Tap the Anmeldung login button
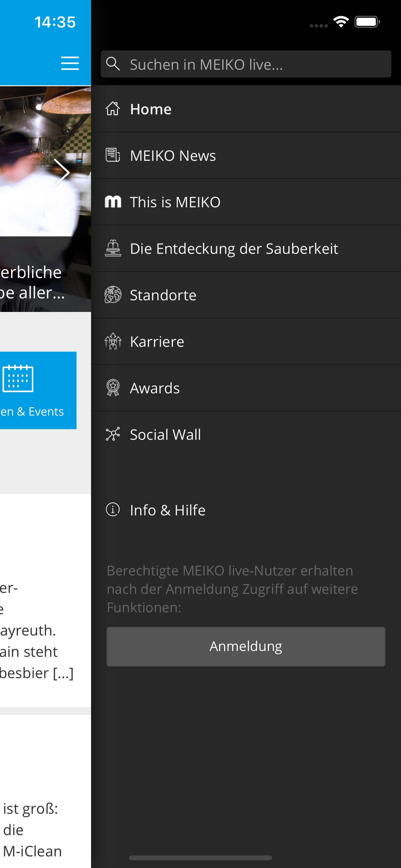The image size is (401, 868). pos(246,646)
